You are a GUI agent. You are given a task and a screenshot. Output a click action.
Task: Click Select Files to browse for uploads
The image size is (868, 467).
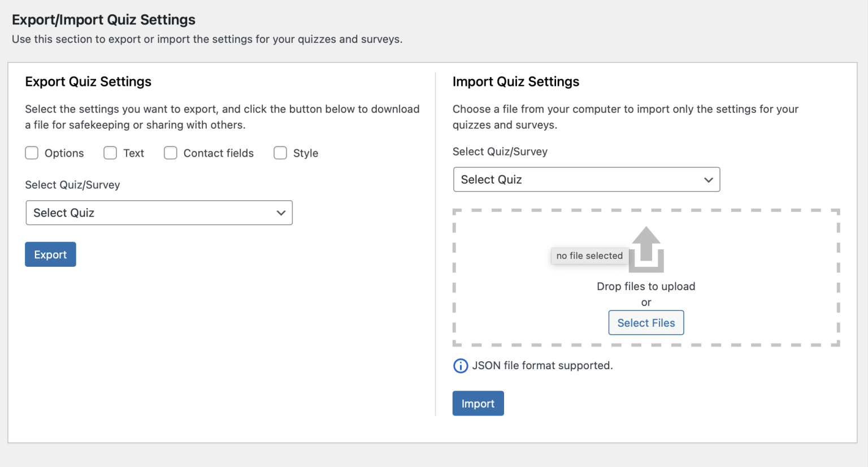click(x=646, y=322)
